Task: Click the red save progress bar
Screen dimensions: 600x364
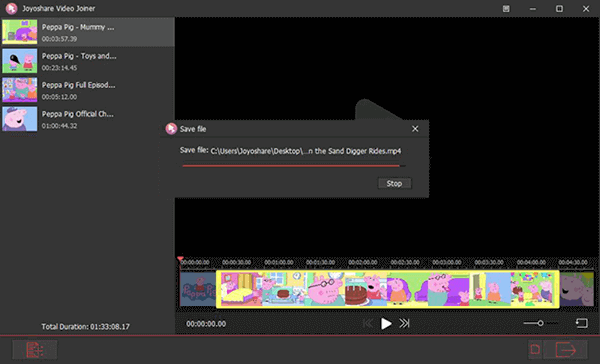Action: (294, 166)
